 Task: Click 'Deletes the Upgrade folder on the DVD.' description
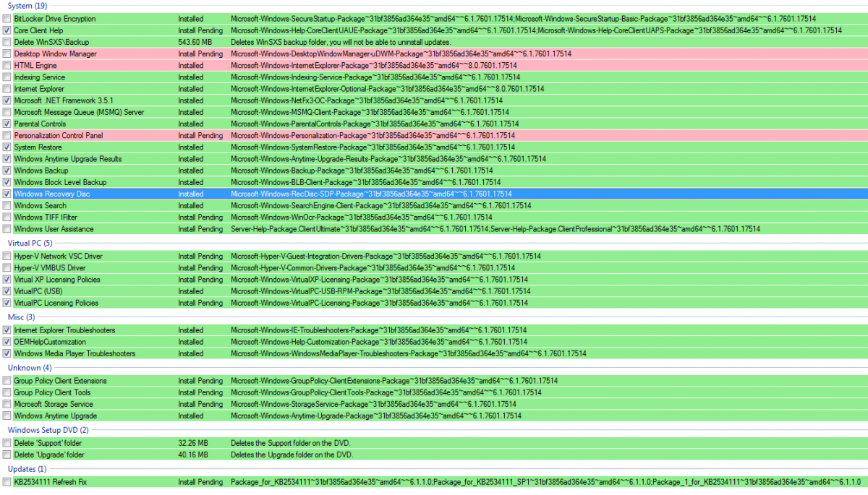[x=292, y=455]
